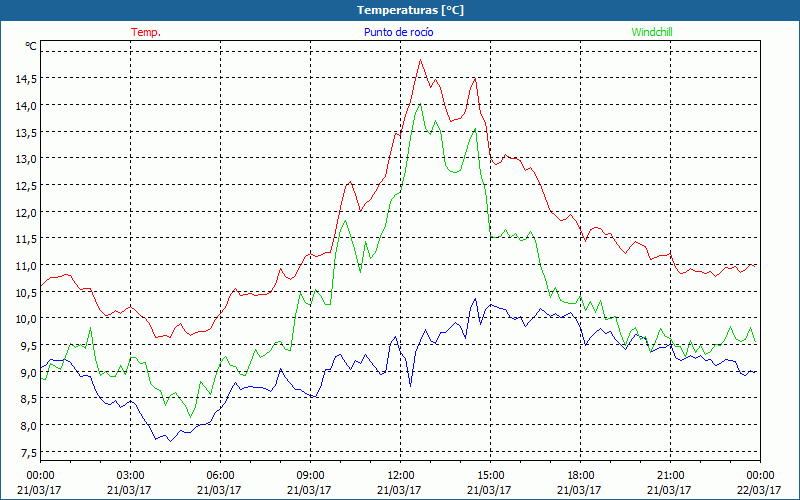The width and height of the screenshot is (800, 500).
Task: Click the 12,0 y-axis value
Action: (x=26, y=212)
